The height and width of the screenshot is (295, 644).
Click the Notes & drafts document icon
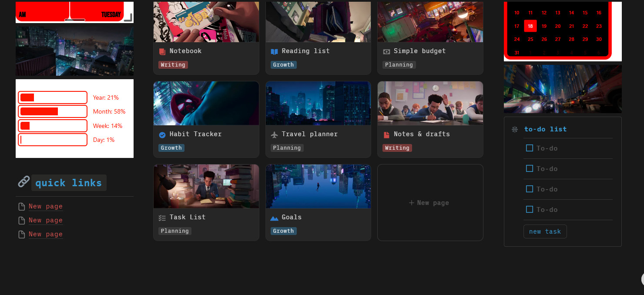386,134
